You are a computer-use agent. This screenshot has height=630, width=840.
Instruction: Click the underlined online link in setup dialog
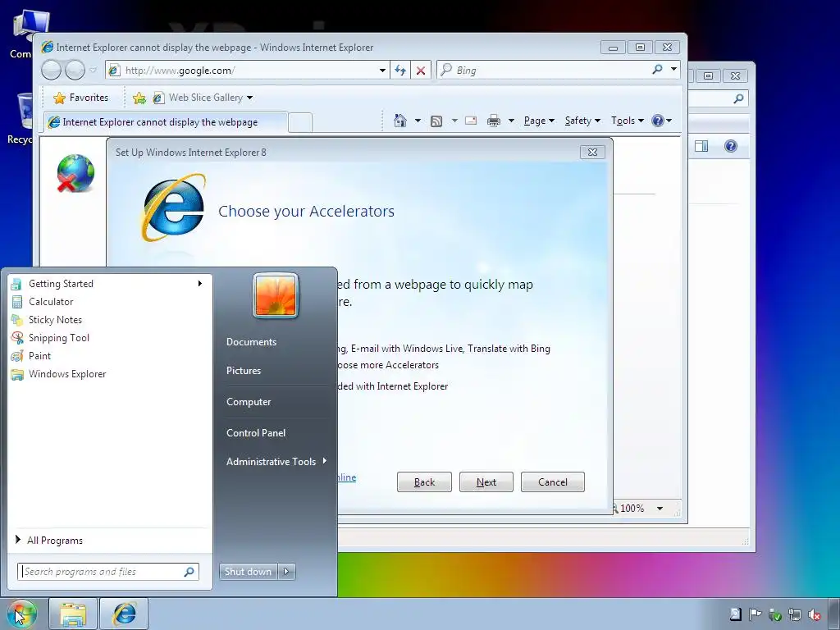pos(347,477)
